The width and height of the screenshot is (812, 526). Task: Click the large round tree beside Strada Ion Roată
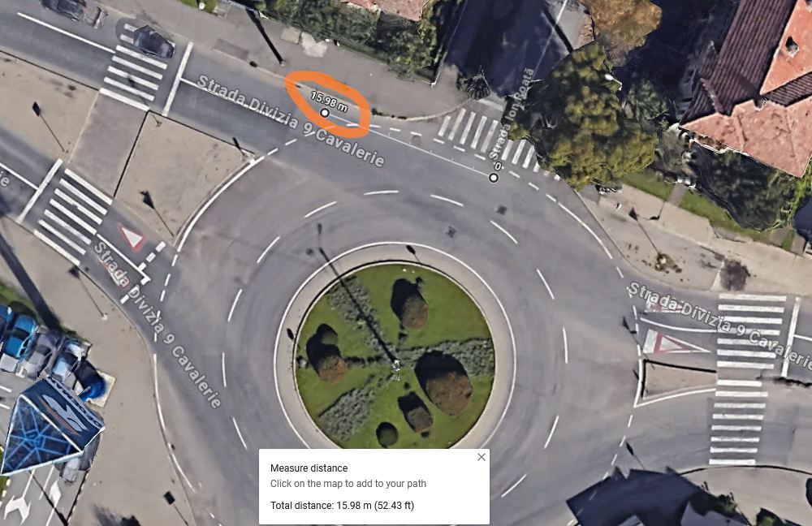(580, 117)
